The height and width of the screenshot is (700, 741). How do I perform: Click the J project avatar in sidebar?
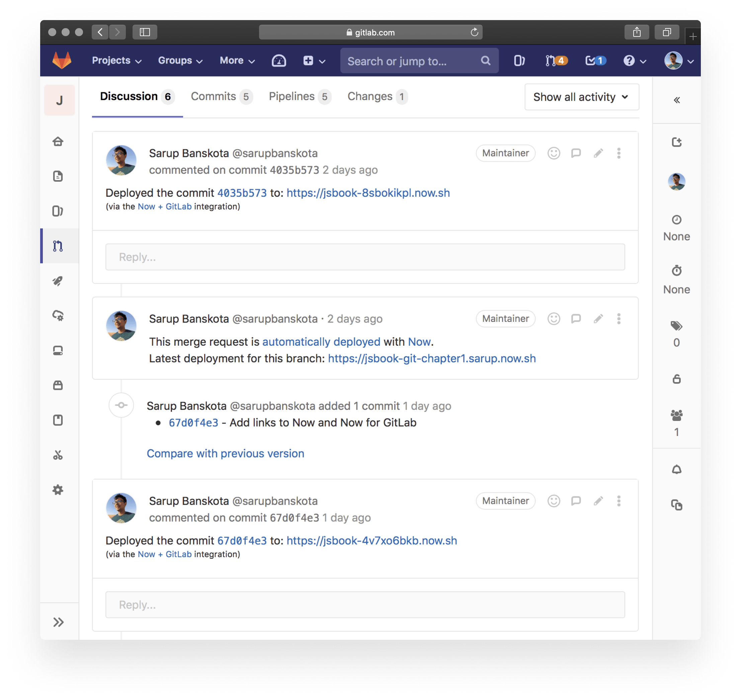(x=59, y=100)
